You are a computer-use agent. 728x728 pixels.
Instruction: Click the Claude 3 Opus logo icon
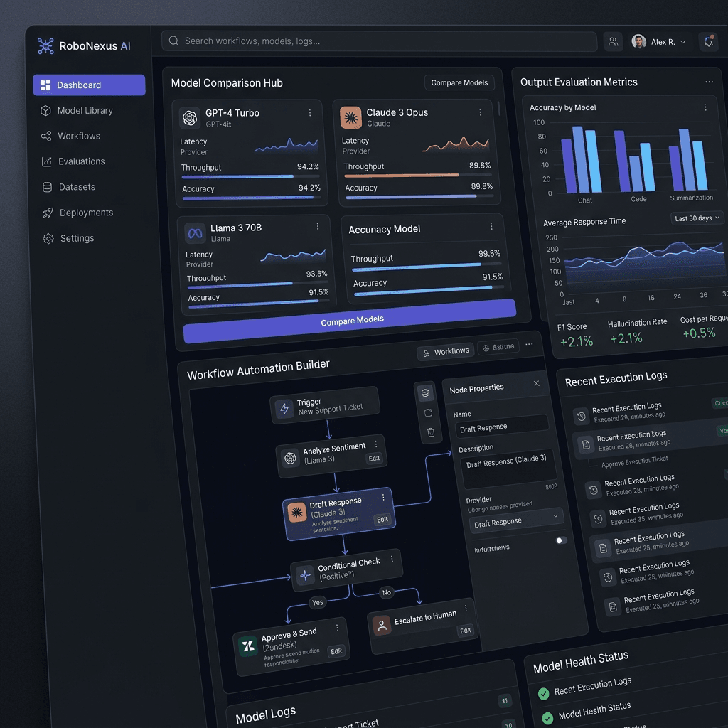tap(350, 117)
